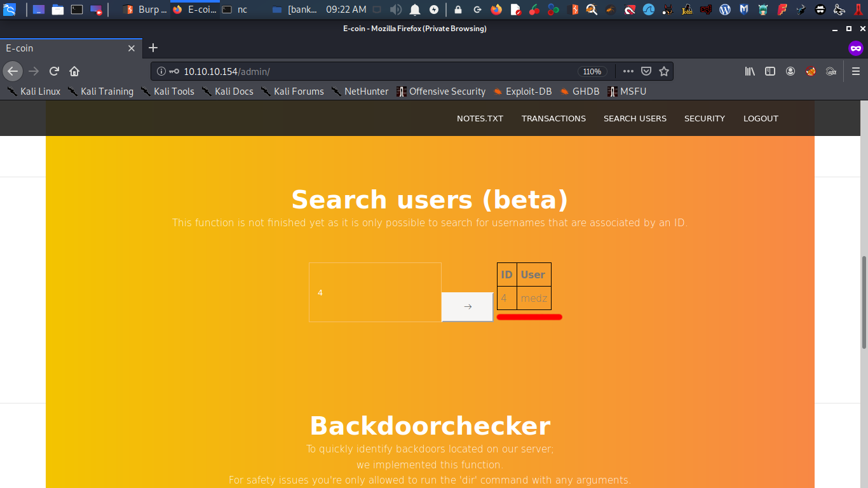Open the Kali Training bookmark

pos(100,91)
